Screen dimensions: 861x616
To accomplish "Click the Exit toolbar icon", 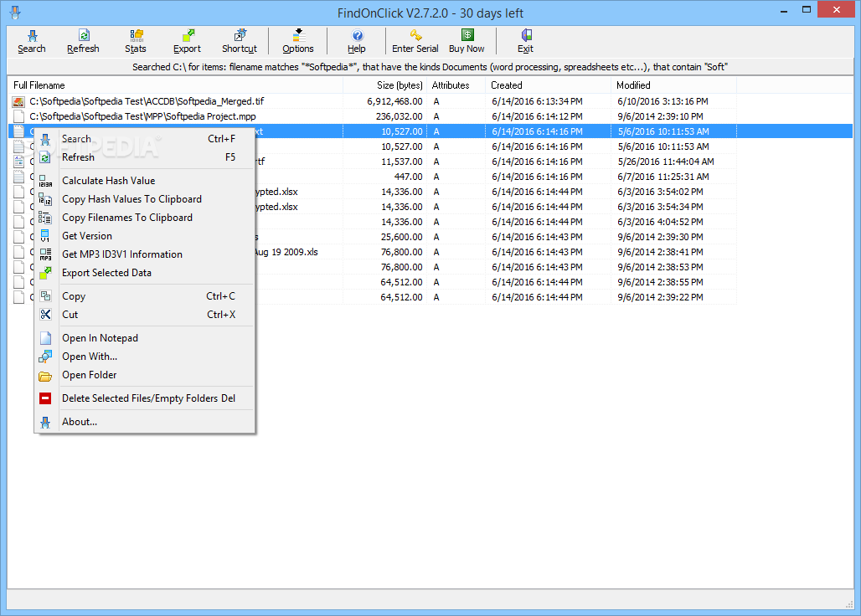I will [x=525, y=36].
